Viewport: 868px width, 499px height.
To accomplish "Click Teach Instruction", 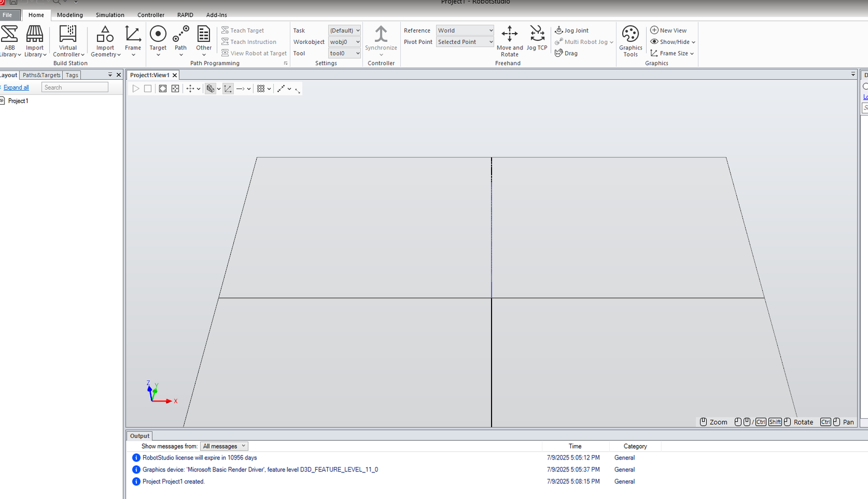I will [x=248, y=42].
